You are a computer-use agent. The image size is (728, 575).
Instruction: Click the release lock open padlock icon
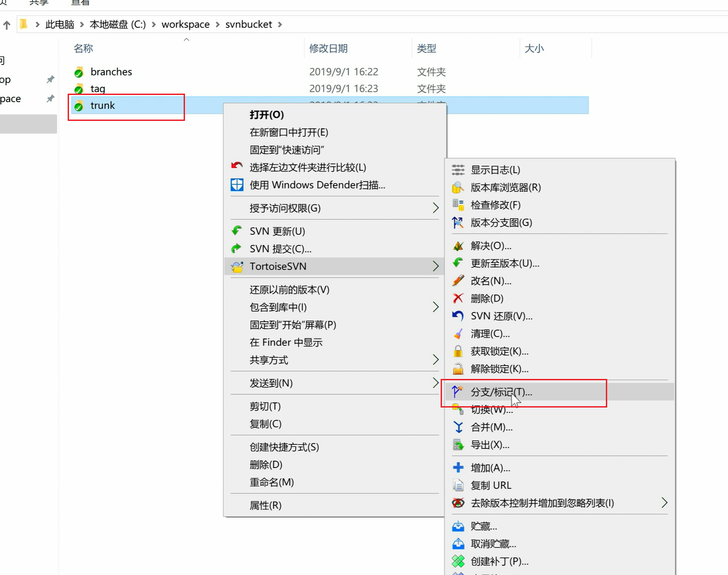(x=458, y=368)
